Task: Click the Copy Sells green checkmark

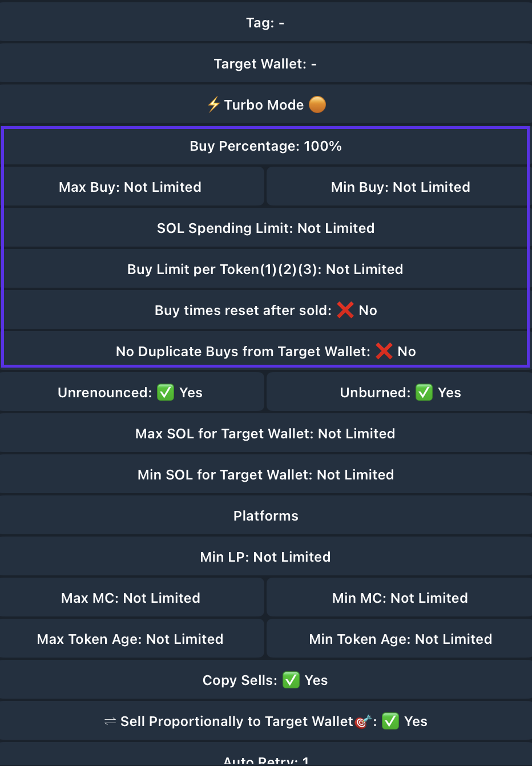Action: pos(291,680)
